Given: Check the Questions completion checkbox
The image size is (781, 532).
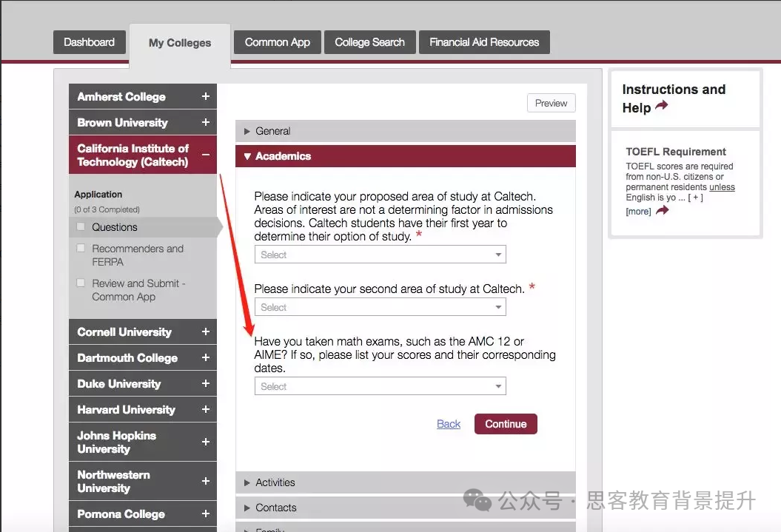Looking at the screenshot, I should click(x=82, y=227).
